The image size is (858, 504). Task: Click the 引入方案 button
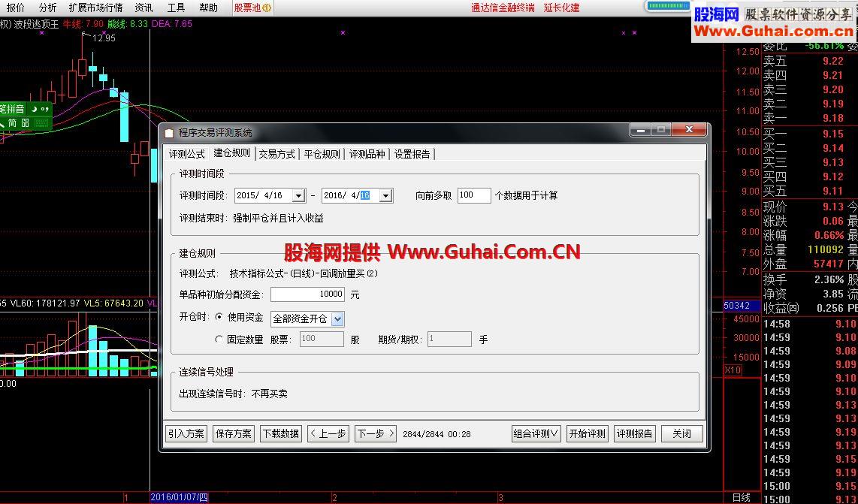click(186, 434)
